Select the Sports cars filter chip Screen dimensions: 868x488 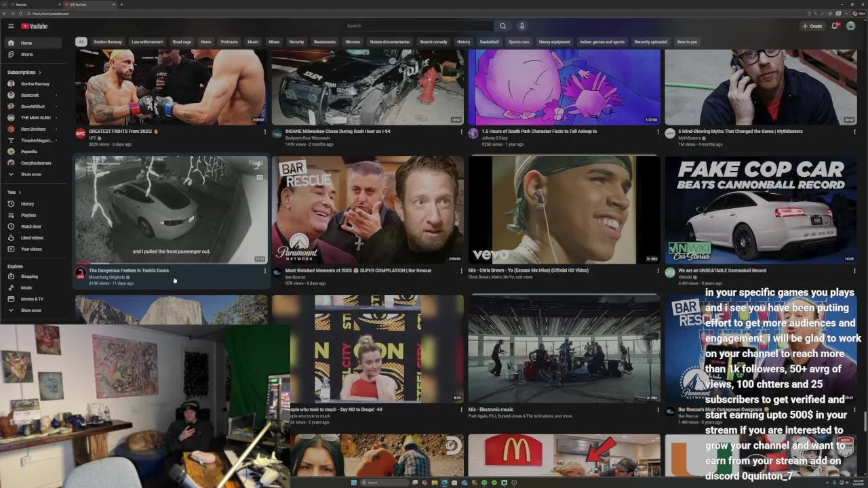click(x=519, y=42)
